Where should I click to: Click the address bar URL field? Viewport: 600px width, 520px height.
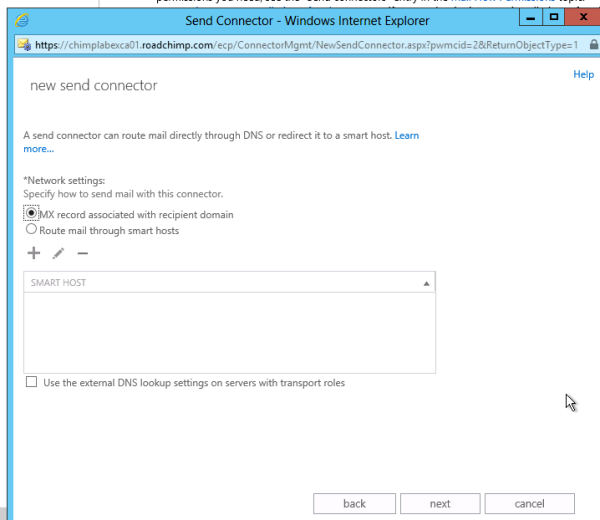pyautogui.click(x=306, y=45)
